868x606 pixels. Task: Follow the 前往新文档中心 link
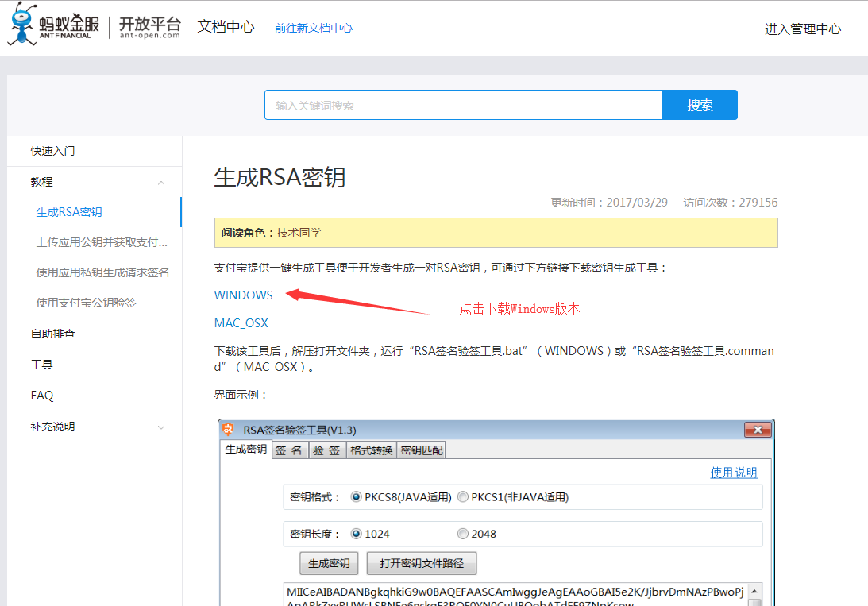[x=314, y=29]
